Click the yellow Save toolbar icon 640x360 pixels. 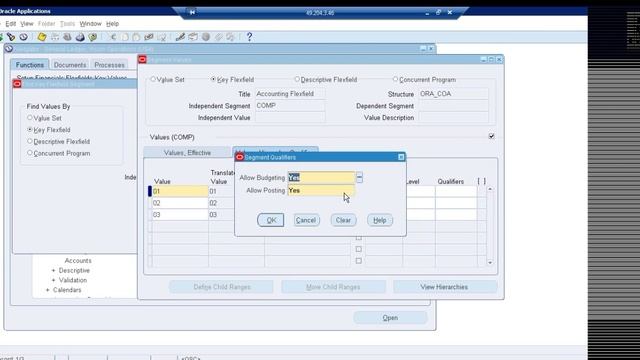pyautogui.click(x=42, y=37)
